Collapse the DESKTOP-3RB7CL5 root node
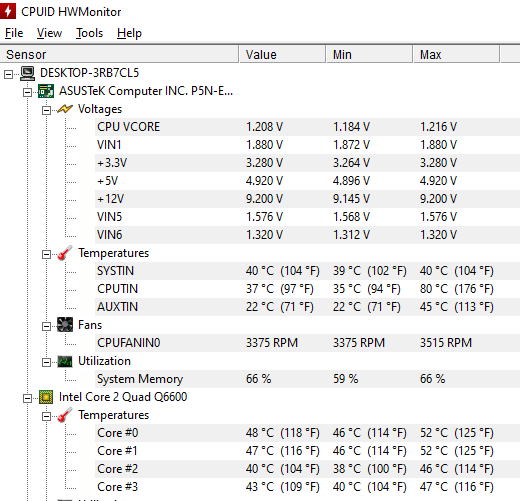 9,74
